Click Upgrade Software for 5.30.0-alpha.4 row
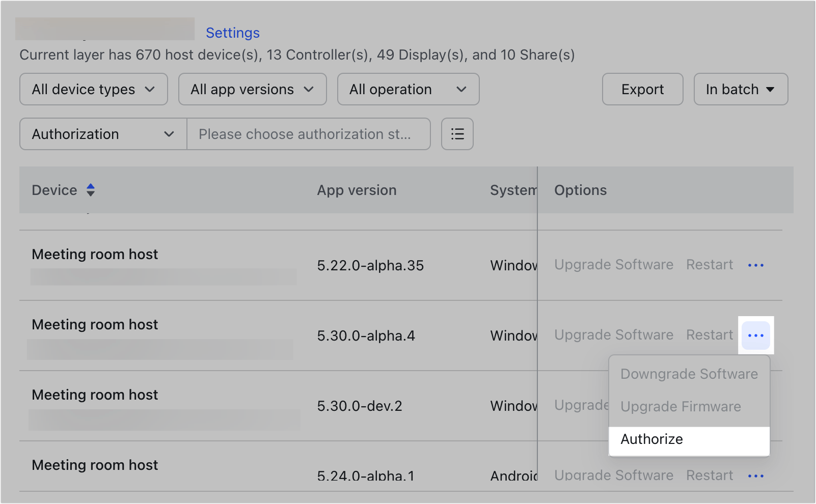 614,335
